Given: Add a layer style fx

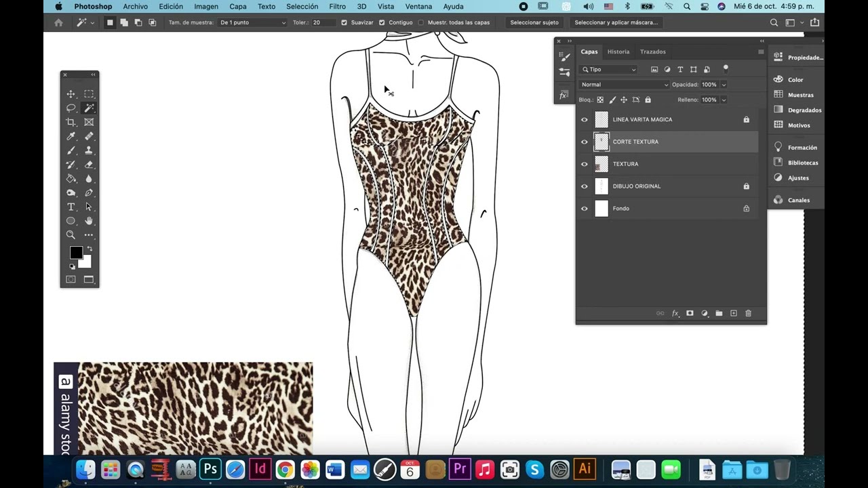Looking at the screenshot, I should pos(675,313).
